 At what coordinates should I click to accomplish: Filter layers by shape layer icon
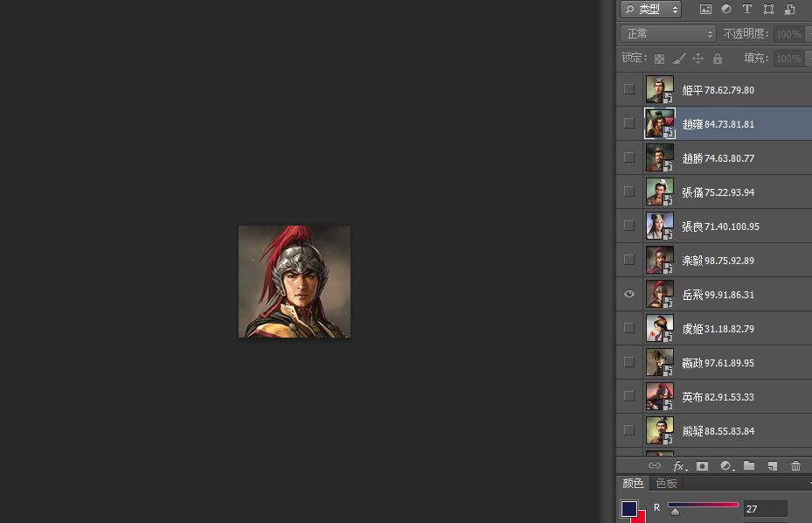768,9
